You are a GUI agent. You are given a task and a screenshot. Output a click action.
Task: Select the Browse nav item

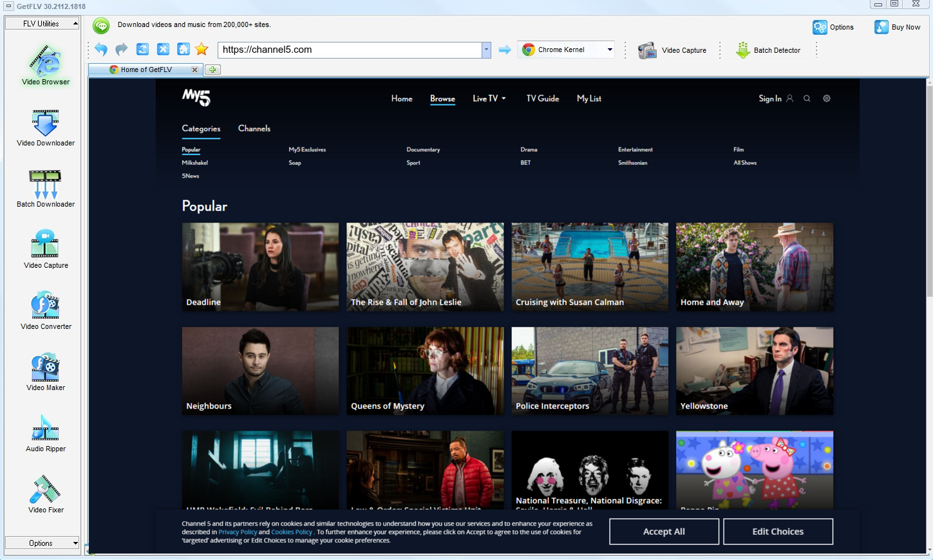click(x=442, y=98)
